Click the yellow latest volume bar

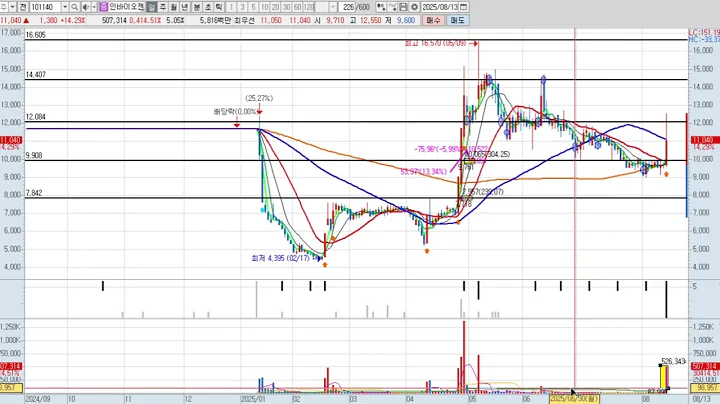click(x=664, y=377)
